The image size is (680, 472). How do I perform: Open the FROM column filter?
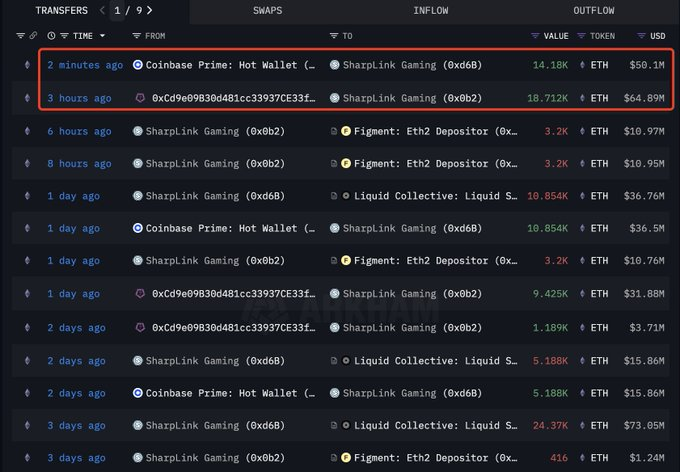136,36
